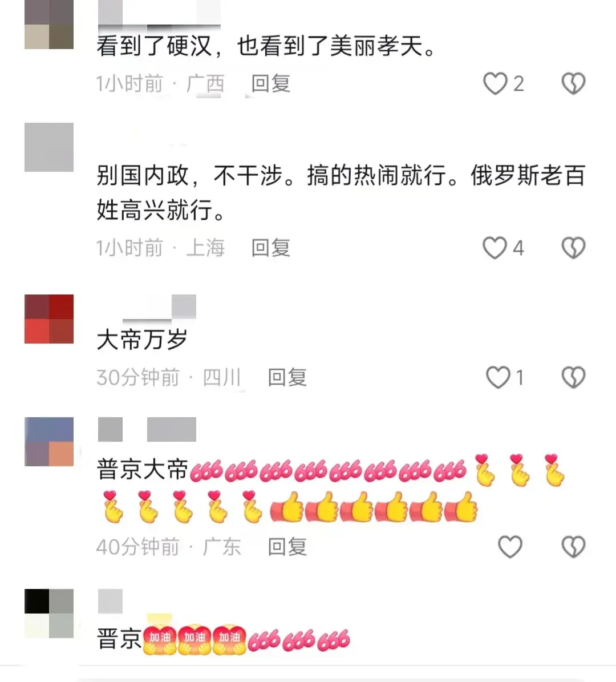Open the red avatar of Sichuan commenter

[48, 319]
